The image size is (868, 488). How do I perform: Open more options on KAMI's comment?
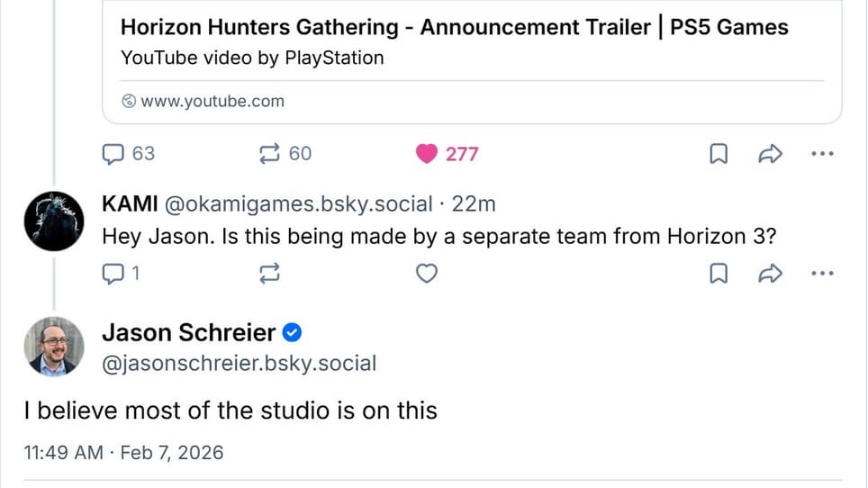tap(822, 274)
